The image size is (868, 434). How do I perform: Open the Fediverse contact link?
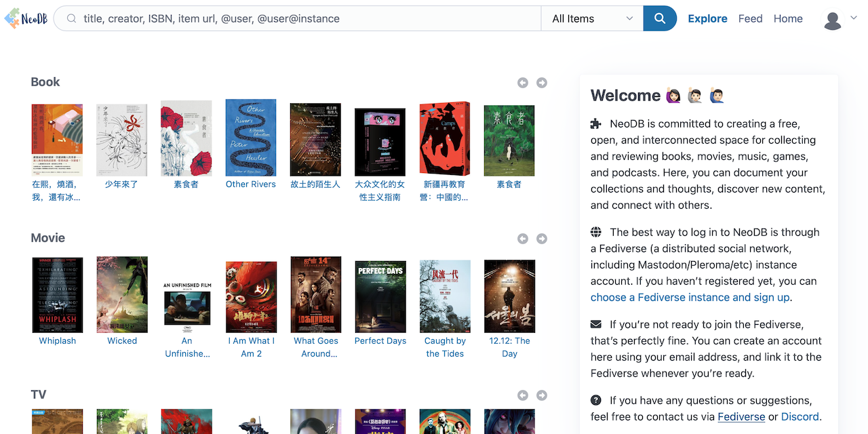[741, 416]
